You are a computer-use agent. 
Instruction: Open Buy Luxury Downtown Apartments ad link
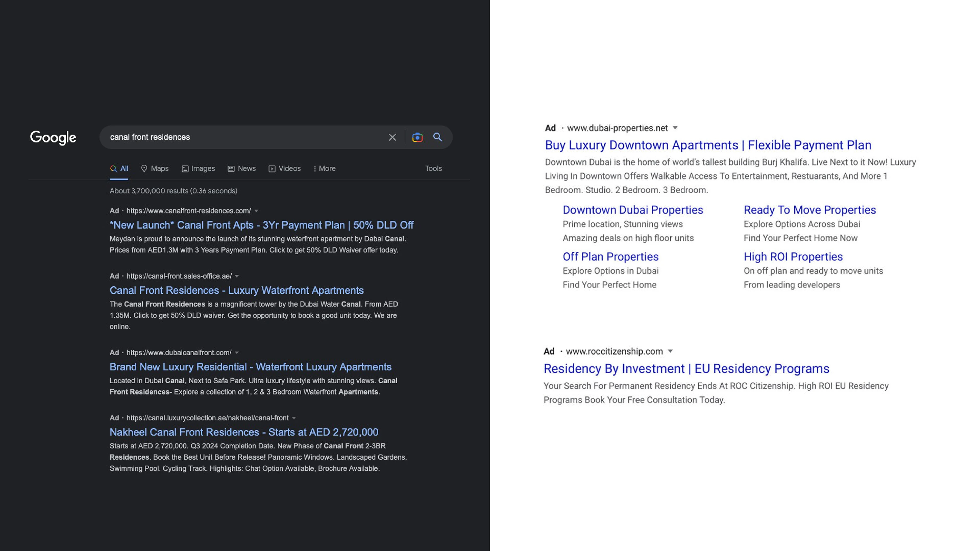(x=708, y=145)
